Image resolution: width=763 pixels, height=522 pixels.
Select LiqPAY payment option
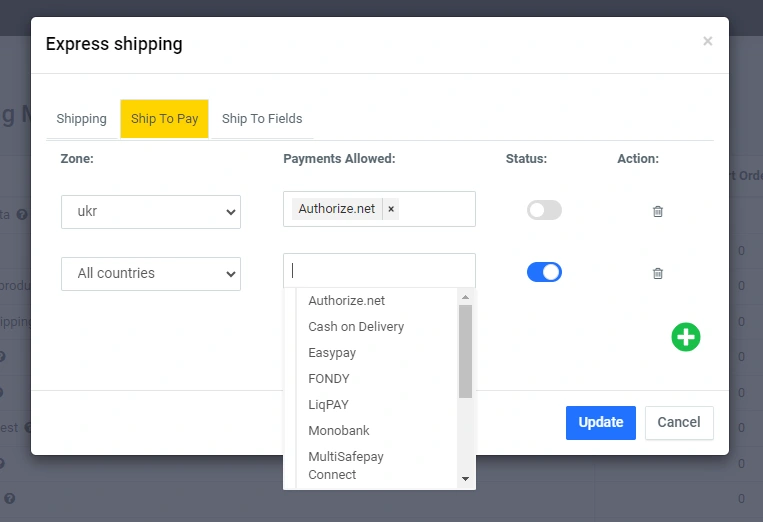click(x=328, y=405)
